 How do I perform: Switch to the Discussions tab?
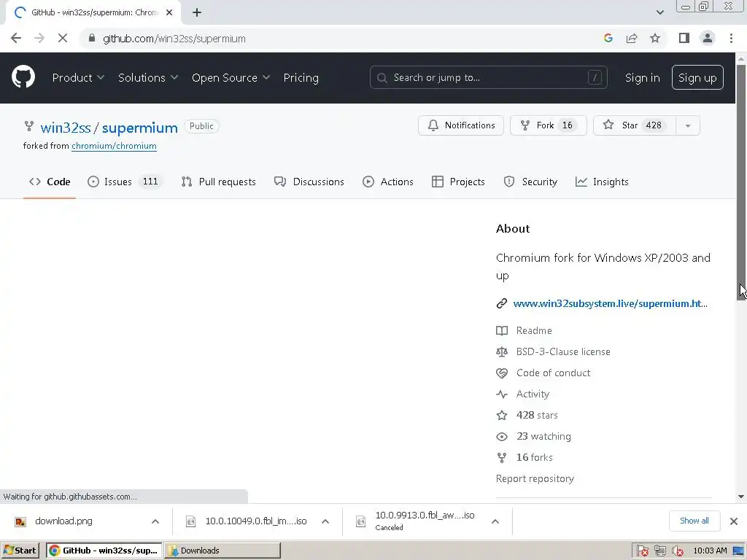click(x=309, y=182)
